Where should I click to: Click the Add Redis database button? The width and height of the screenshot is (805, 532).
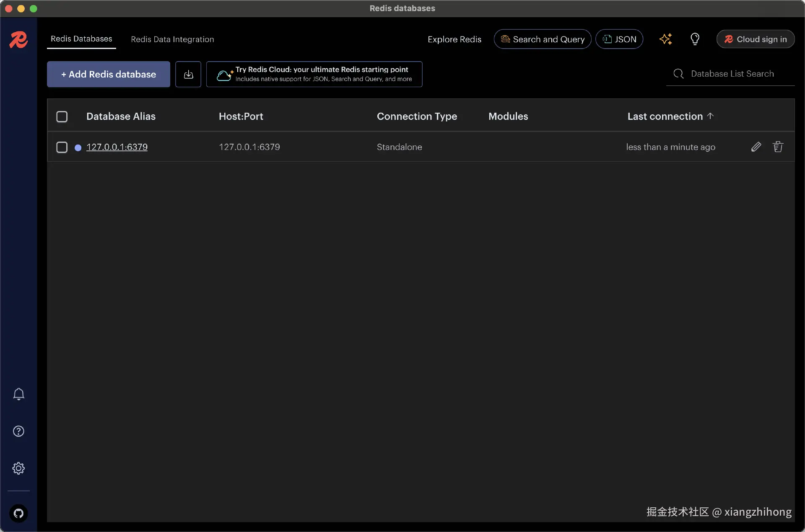pyautogui.click(x=109, y=74)
